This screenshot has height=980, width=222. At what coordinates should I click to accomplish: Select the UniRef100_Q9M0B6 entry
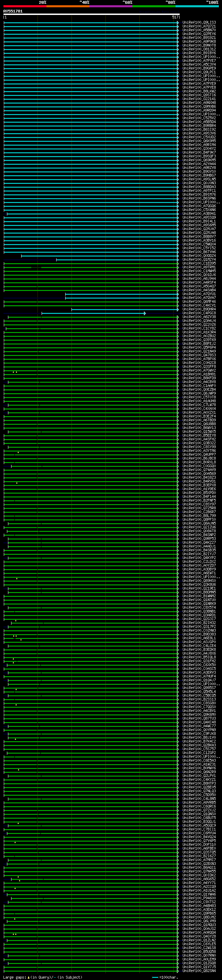coord(199,106)
